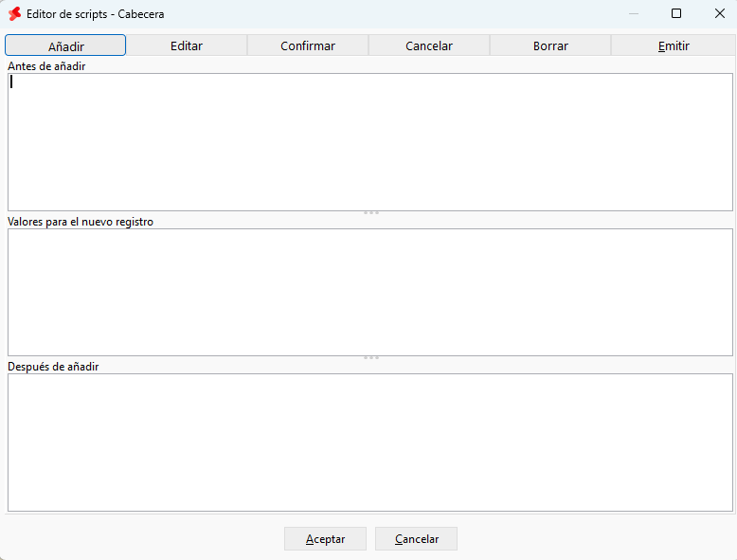Minimize the script editor window
This screenshot has height=560, width=737.
(x=634, y=13)
